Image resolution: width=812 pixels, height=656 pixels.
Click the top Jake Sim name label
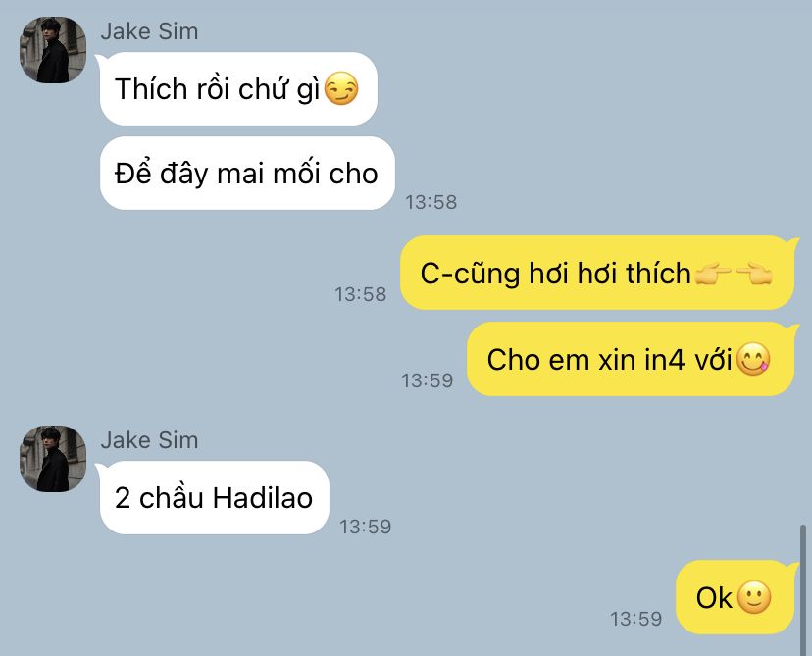pos(149,31)
